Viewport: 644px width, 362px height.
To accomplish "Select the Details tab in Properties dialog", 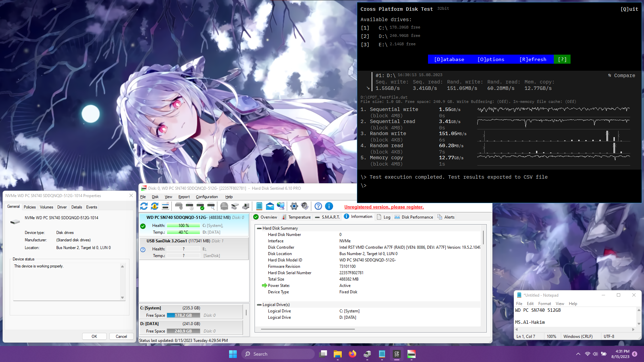I will [x=76, y=207].
